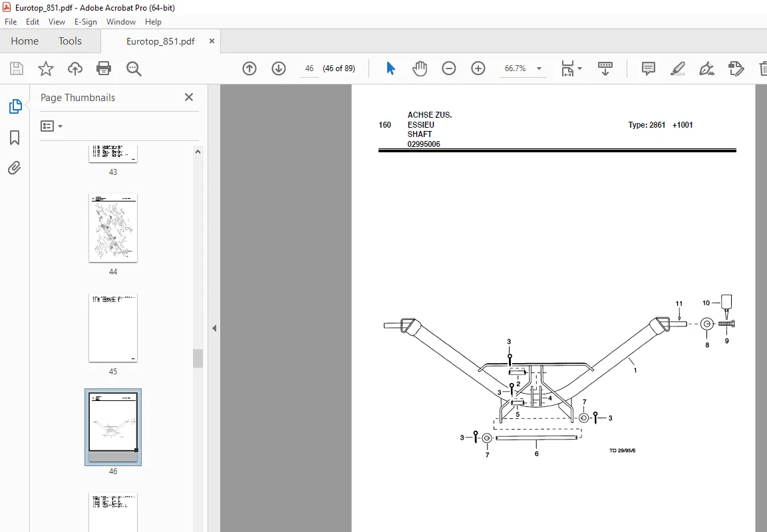Add a comment sticky note
The image size is (767, 532).
(x=648, y=68)
